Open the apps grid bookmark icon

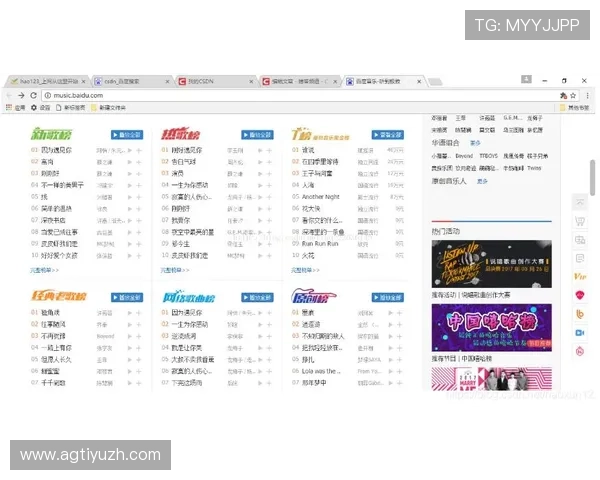click(9, 108)
